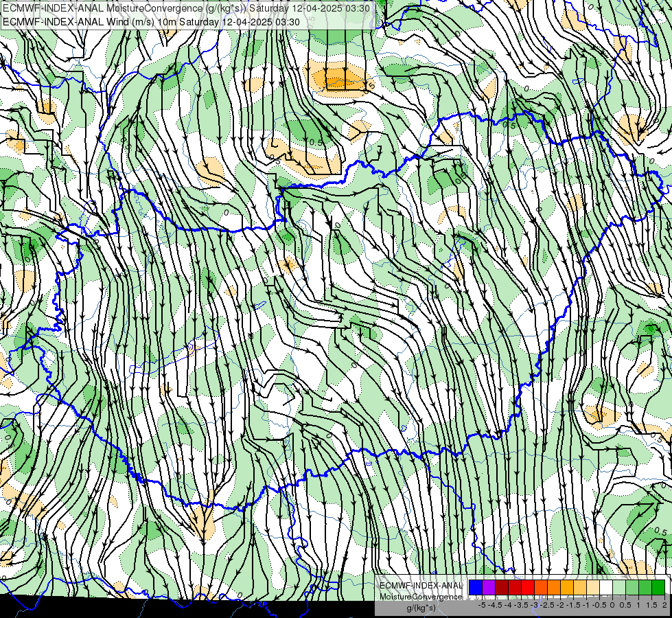Pick the medium green swatch between 1 and 1.5
The height and width of the screenshot is (618, 672).
[645, 587]
